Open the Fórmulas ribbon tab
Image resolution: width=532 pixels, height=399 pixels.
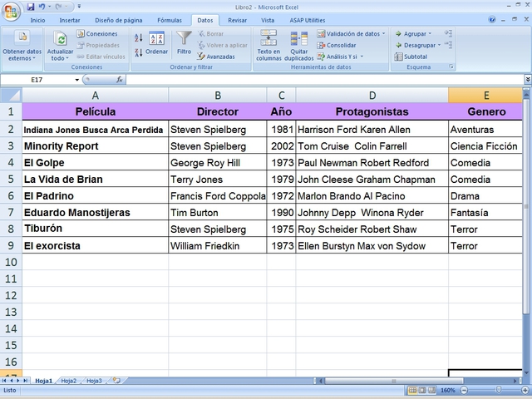[x=170, y=20]
